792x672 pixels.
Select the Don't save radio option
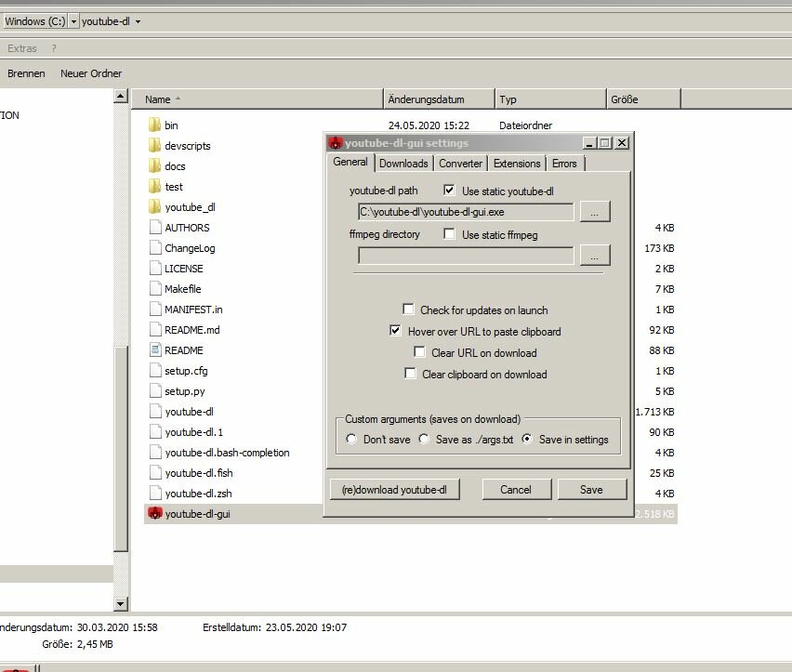351,439
